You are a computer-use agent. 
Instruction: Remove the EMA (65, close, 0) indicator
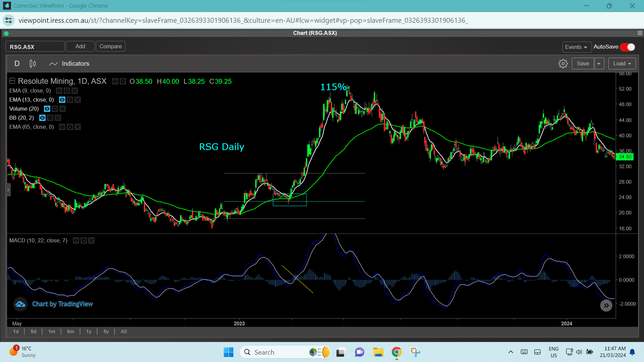[x=77, y=127]
